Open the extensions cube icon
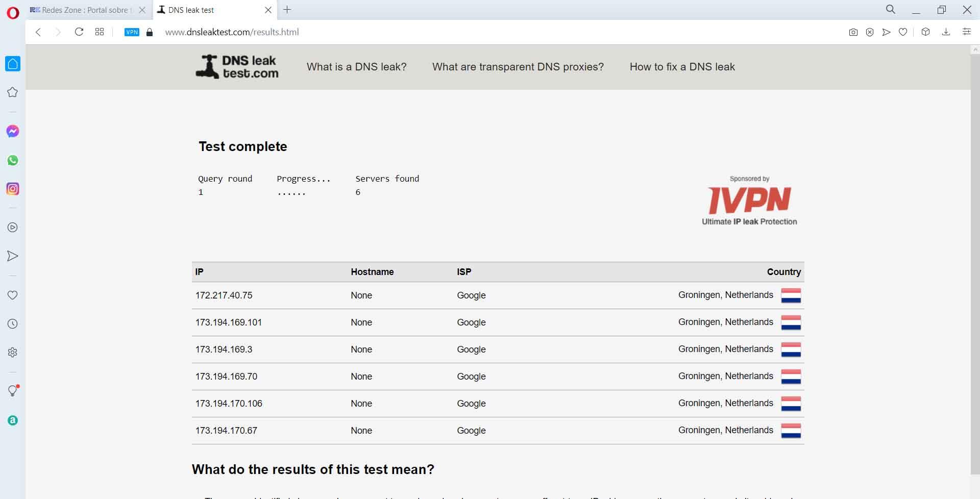 click(925, 32)
